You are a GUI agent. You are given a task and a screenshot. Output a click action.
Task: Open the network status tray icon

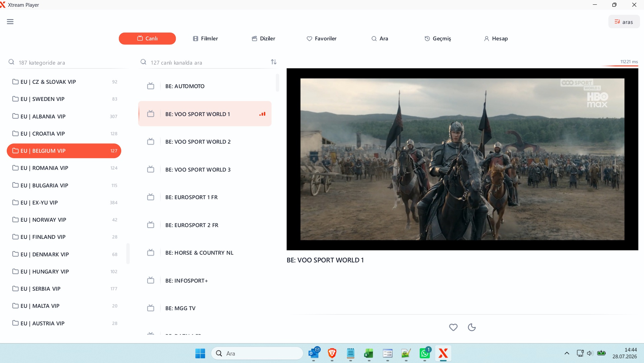(x=580, y=353)
